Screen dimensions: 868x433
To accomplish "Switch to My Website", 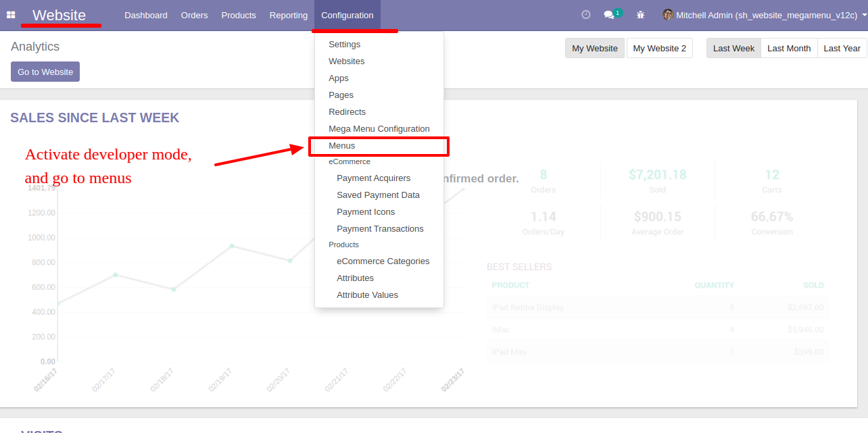I will click(x=595, y=48).
